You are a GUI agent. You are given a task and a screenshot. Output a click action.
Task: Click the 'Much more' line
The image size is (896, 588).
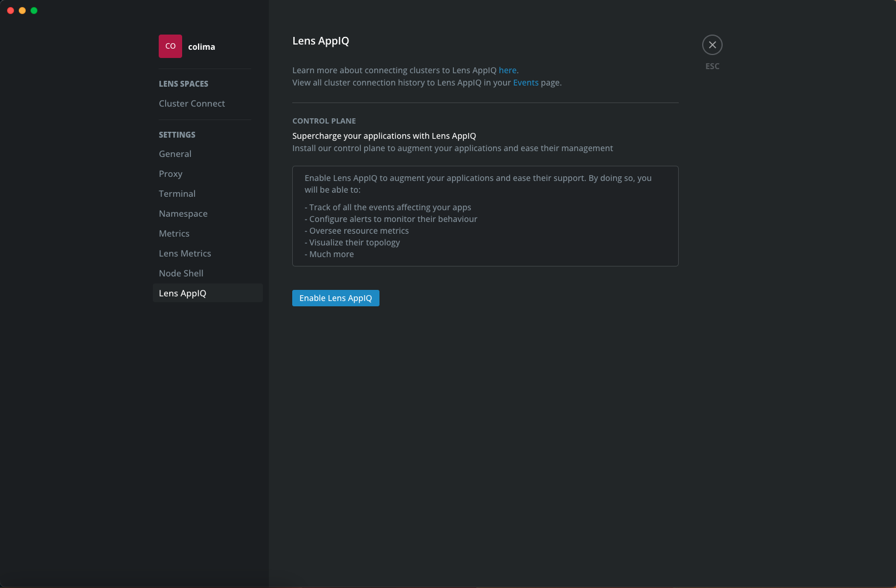point(329,254)
